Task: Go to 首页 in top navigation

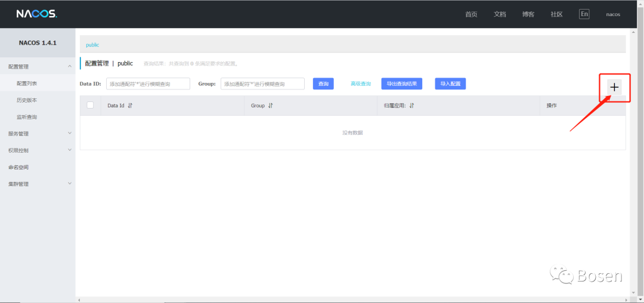Action: coord(471,14)
